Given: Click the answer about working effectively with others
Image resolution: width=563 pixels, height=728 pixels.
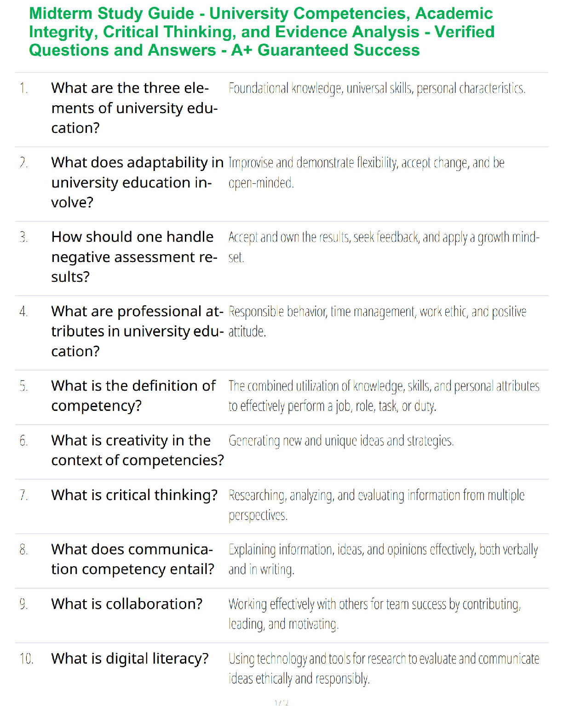Looking at the screenshot, I should click(374, 614).
